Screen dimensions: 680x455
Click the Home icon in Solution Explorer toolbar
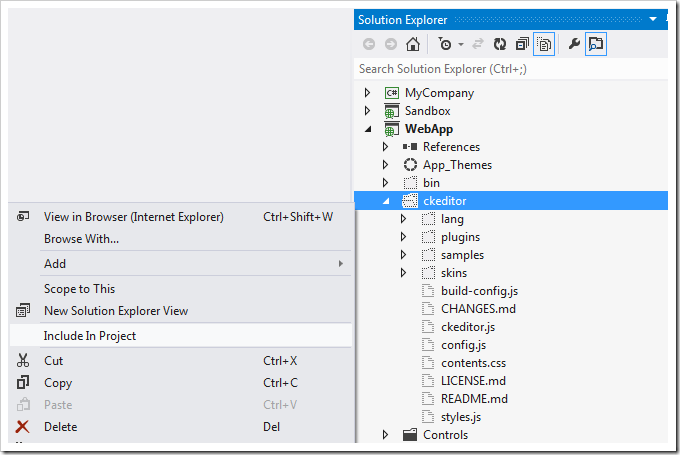pos(413,44)
